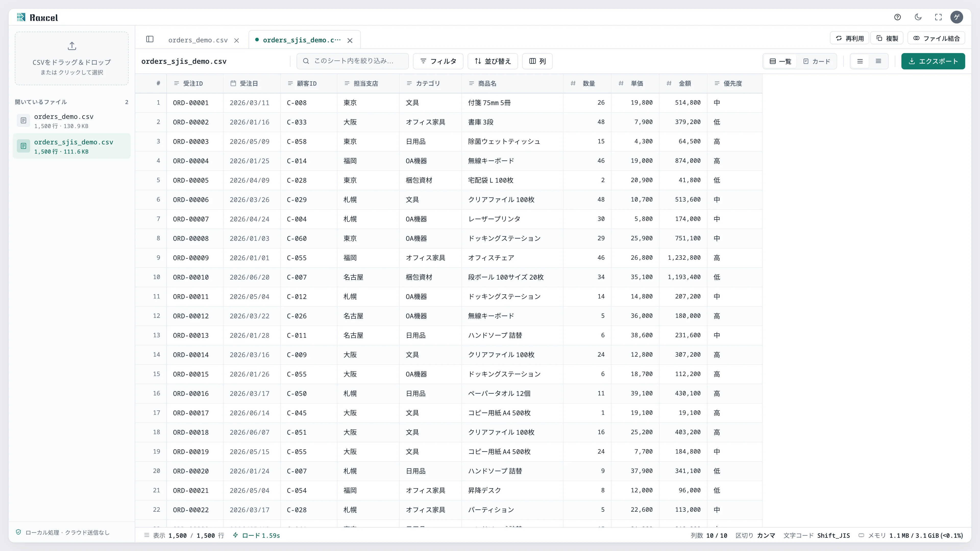
Task: Select cell ORD-00001
Action: tap(195, 103)
